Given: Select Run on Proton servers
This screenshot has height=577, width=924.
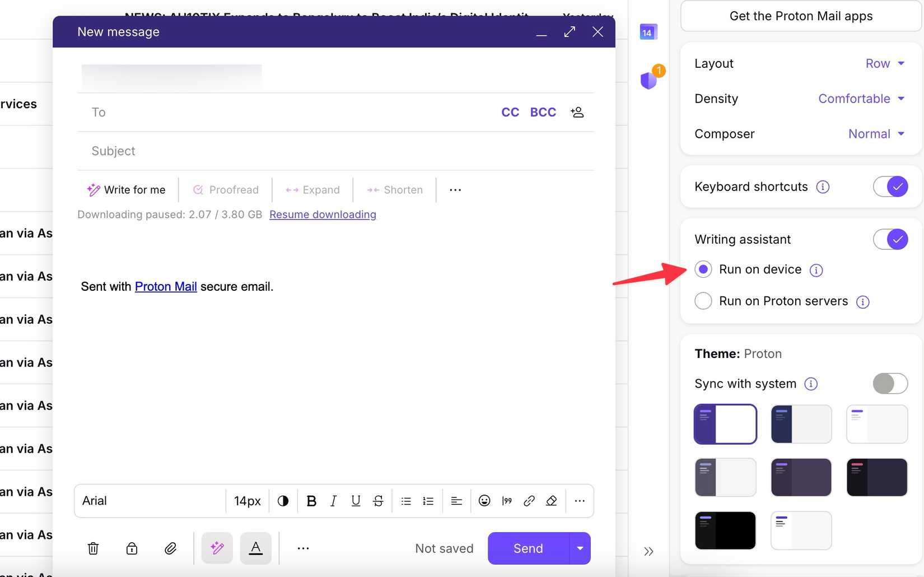Looking at the screenshot, I should click(703, 301).
